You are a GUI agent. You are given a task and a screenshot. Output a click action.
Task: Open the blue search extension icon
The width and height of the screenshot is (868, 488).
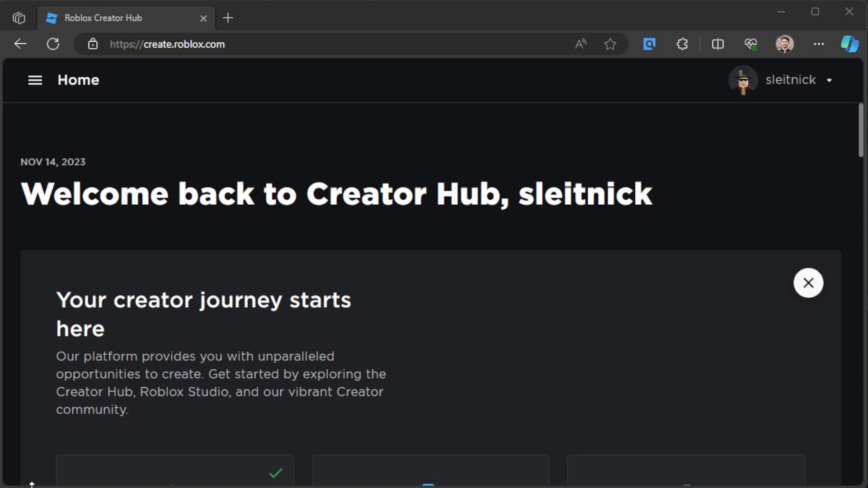649,44
